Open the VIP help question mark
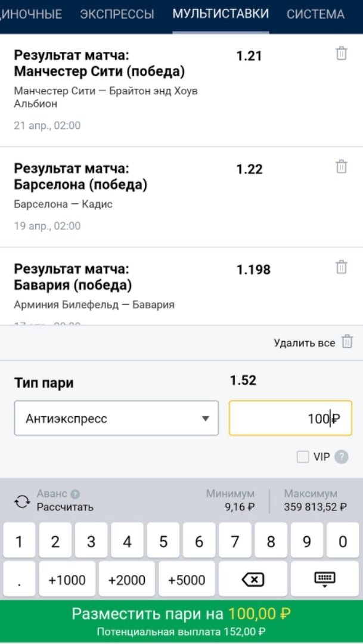The width and height of the screenshot is (363, 644). click(341, 457)
